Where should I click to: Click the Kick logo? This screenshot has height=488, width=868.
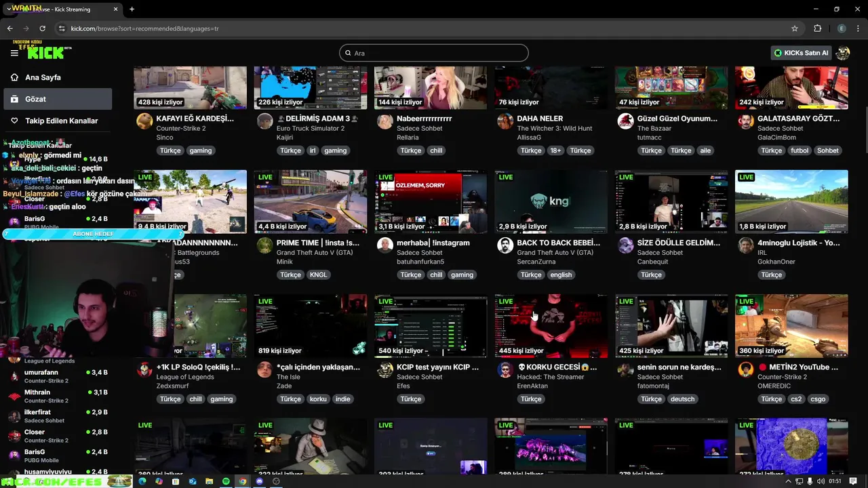click(x=45, y=53)
